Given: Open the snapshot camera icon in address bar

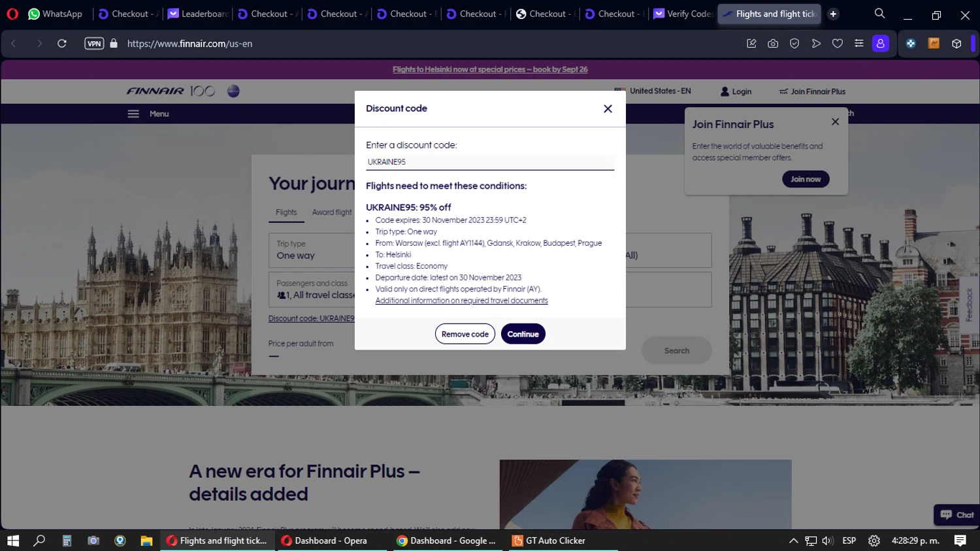Looking at the screenshot, I should [x=773, y=44].
